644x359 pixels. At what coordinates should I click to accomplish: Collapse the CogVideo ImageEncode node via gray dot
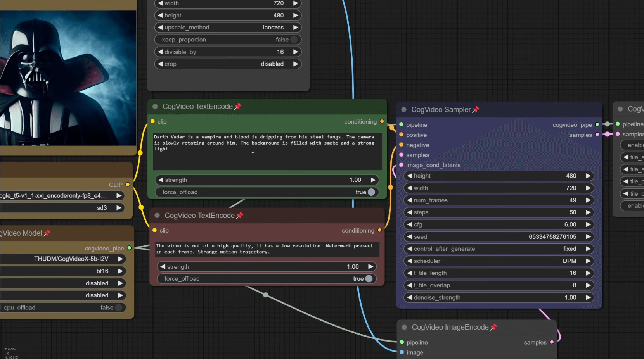tap(404, 327)
